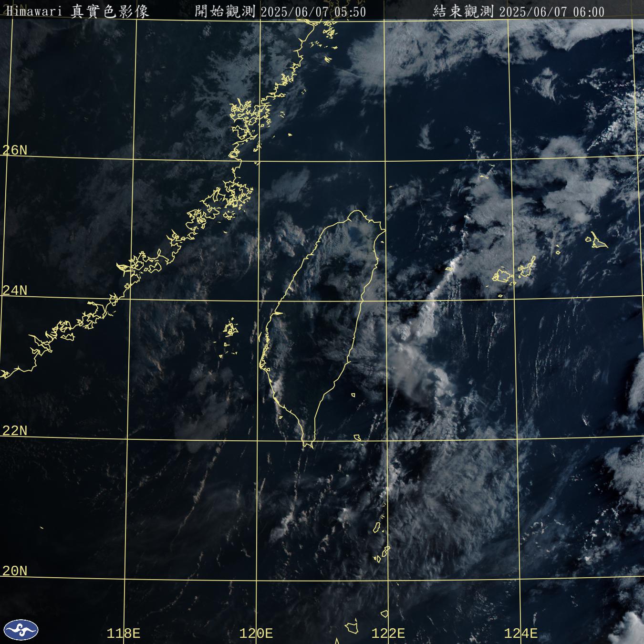
Task: Click the '122E' longitude label
Action: coord(388,634)
